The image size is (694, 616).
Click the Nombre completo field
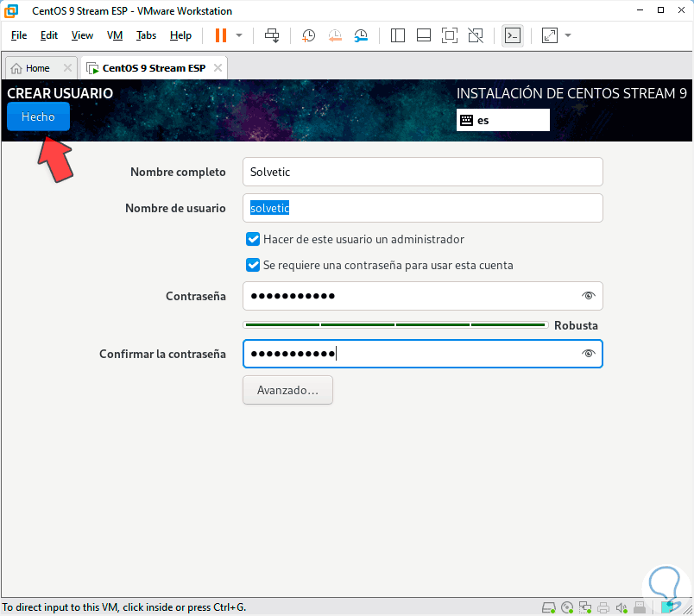pos(423,172)
